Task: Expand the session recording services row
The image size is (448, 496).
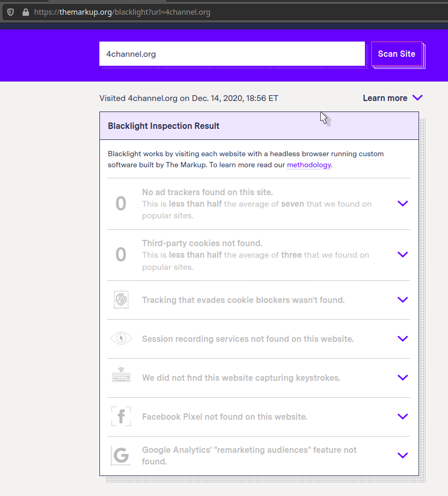Action: click(403, 339)
